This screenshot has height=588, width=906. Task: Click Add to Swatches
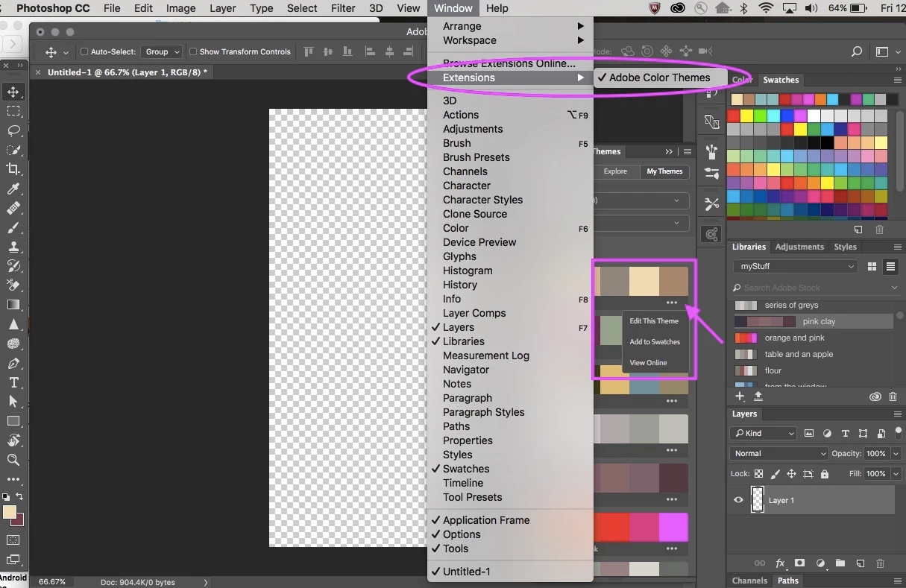(655, 342)
